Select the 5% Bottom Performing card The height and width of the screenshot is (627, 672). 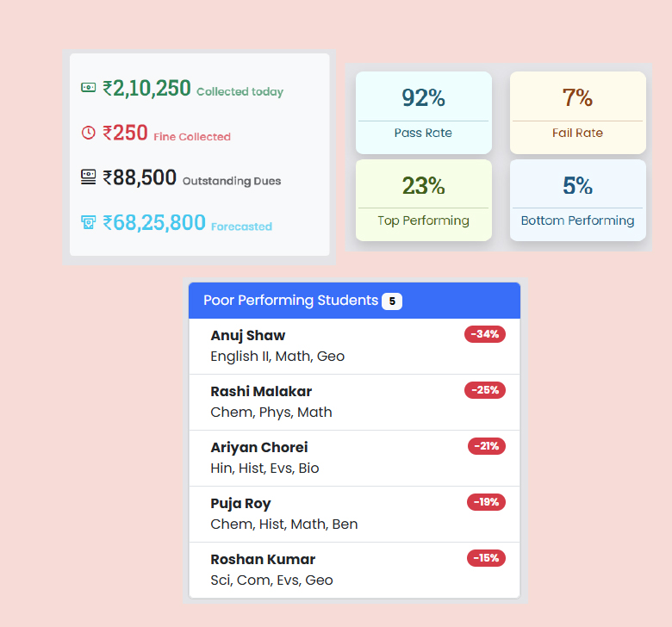(x=578, y=200)
